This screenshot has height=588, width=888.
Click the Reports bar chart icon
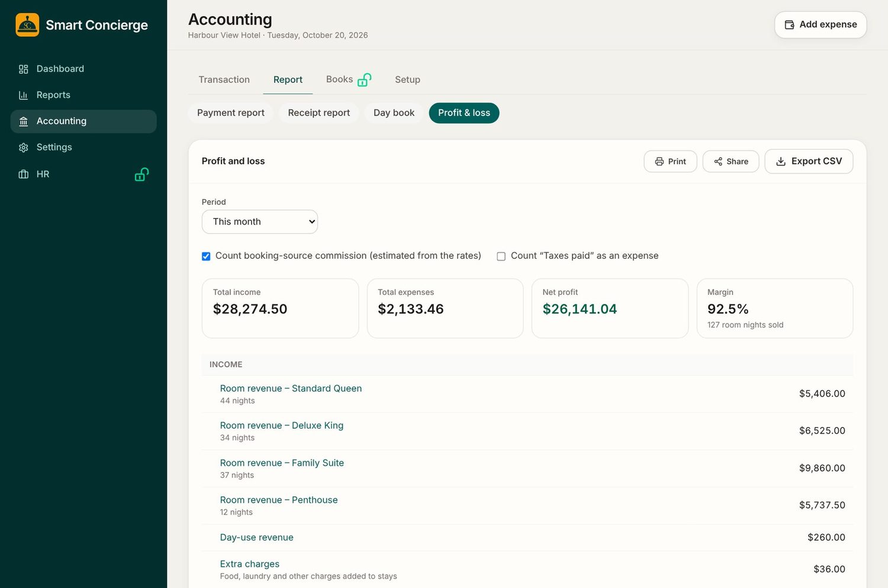pos(24,95)
